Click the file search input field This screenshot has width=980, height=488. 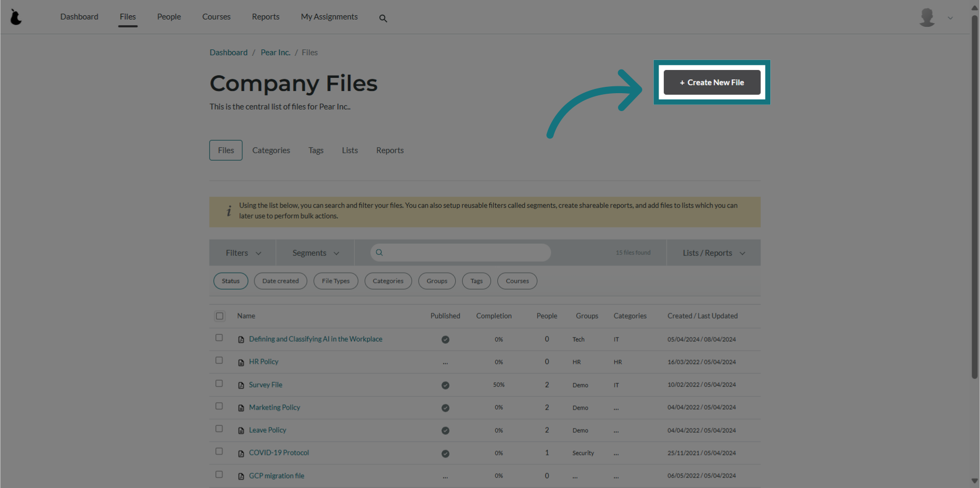point(464,253)
